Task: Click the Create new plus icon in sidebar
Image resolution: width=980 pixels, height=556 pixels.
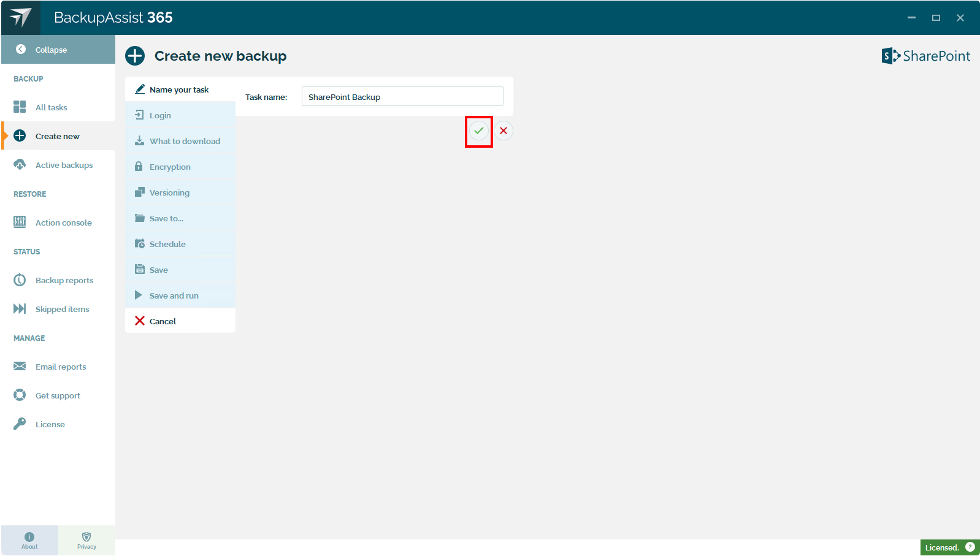Action: coord(20,136)
